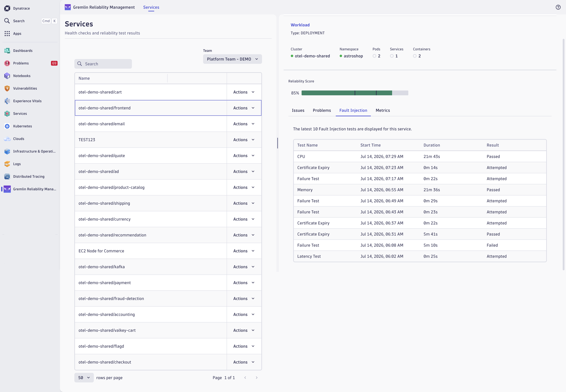Open Clouds app icon
The image size is (566, 392).
(x=7, y=139)
